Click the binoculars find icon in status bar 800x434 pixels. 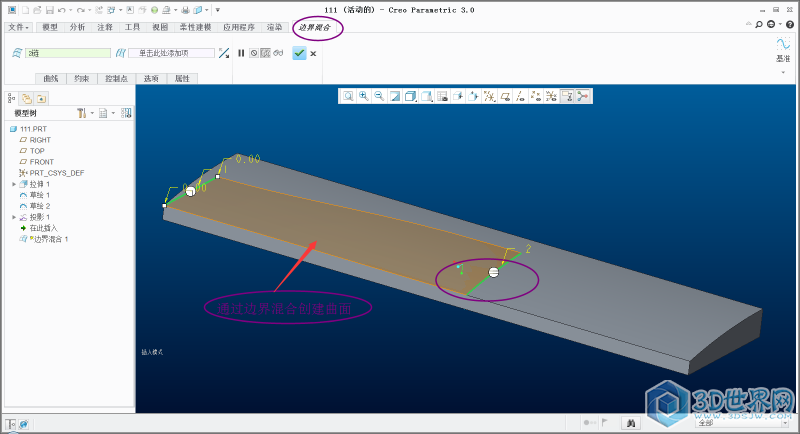[631, 423]
